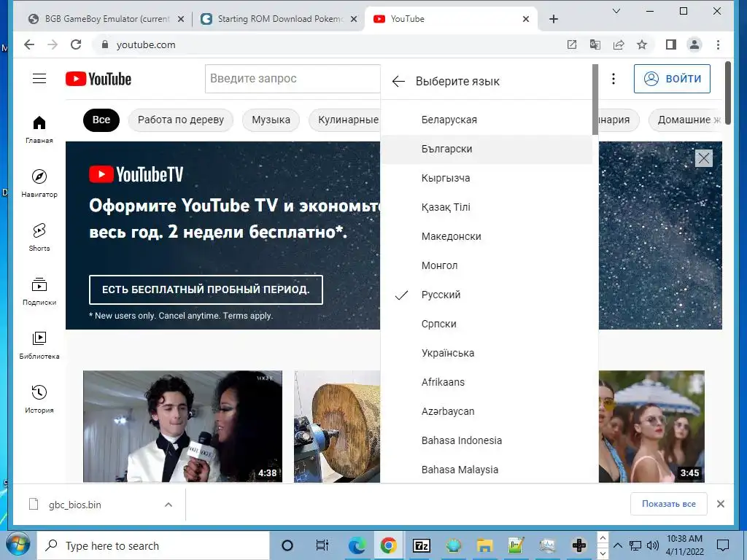The width and height of the screenshot is (747, 560).
Task: Open a new browser tab
Action: 553,19
